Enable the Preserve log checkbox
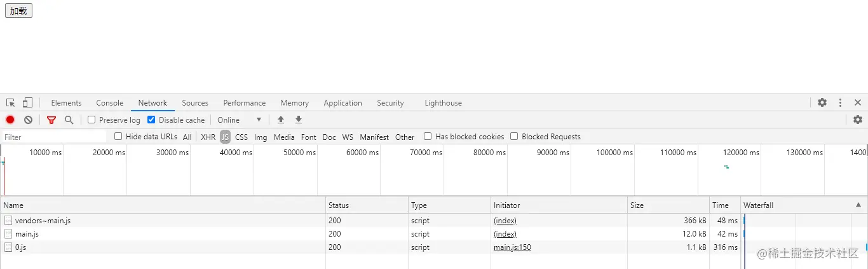 click(92, 120)
